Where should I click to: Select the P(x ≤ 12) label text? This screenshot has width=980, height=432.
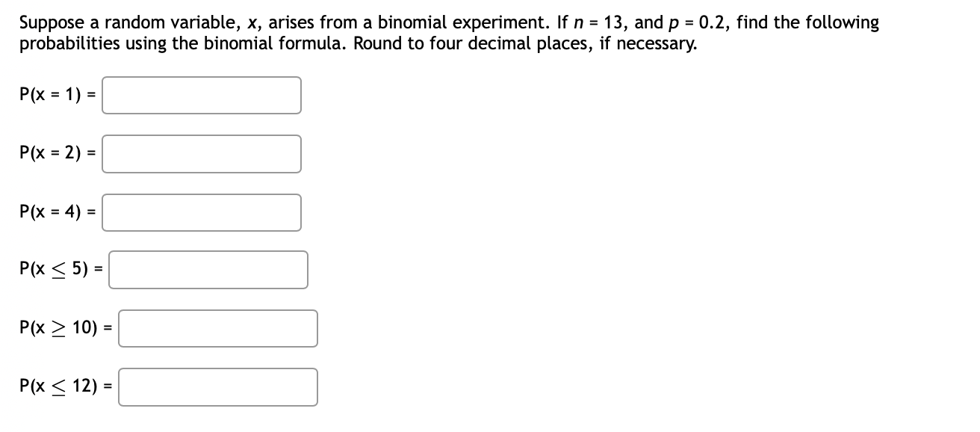(58, 385)
